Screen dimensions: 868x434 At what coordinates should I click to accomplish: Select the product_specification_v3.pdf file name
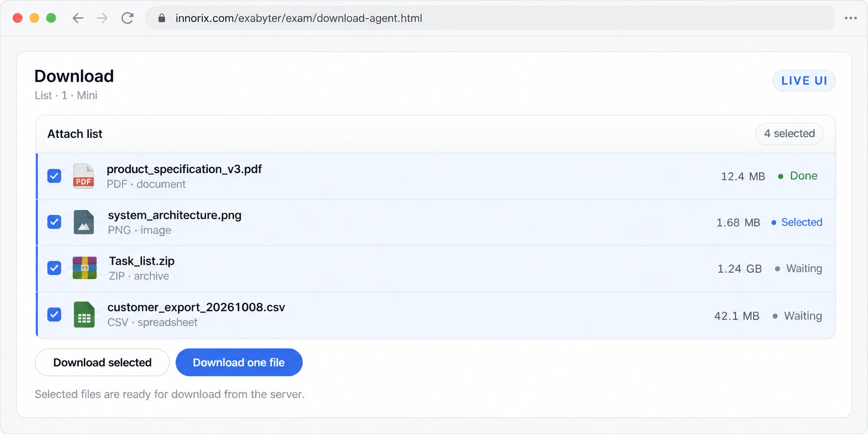pyautogui.click(x=184, y=169)
